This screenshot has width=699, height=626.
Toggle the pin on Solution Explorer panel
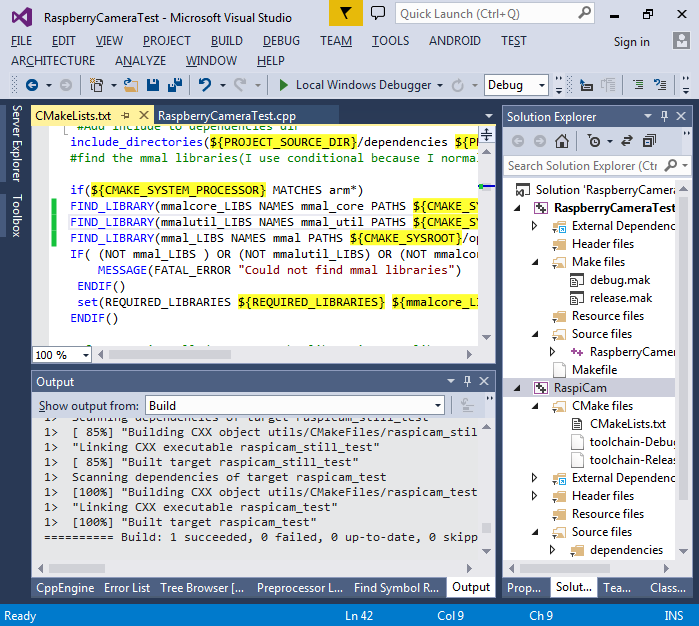coord(664,116)
